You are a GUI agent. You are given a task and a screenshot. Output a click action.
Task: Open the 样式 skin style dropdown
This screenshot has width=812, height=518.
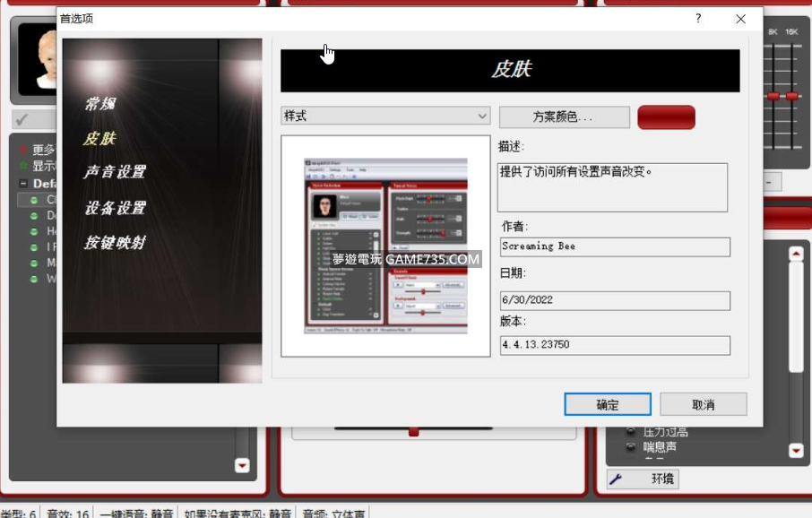(x=385, y=117)
